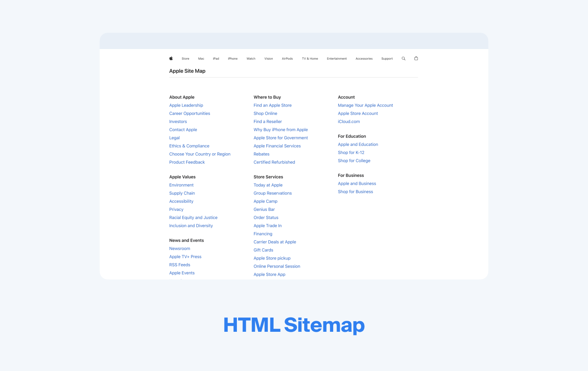Open Apple and Education link
The height and width of the screenshot is (371, 588).
point(358,145)
